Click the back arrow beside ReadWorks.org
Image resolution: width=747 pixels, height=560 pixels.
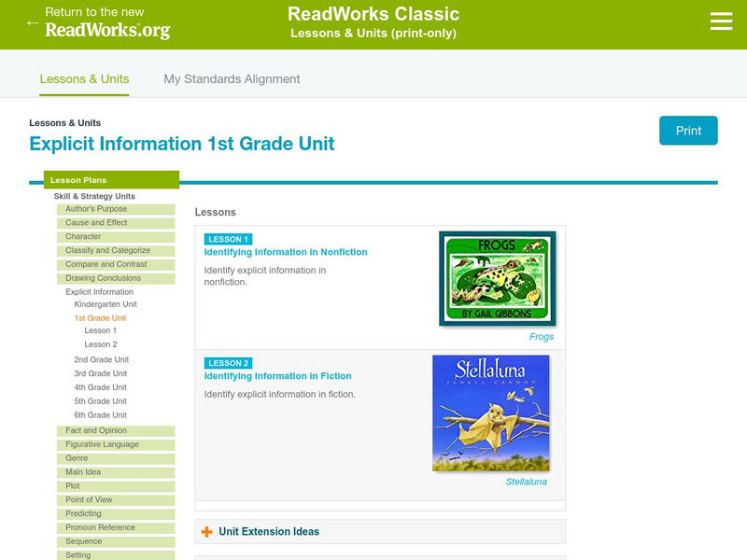33,22
